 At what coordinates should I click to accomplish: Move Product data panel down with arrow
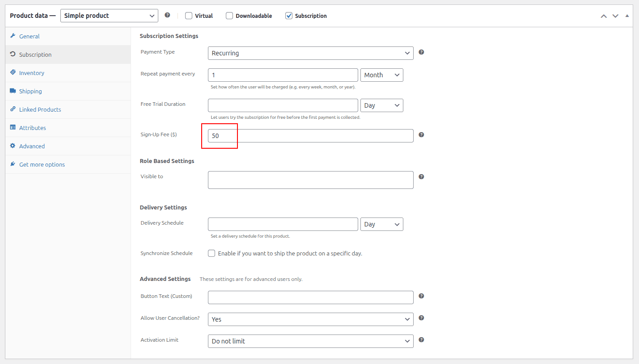click(x=615, y=16)
